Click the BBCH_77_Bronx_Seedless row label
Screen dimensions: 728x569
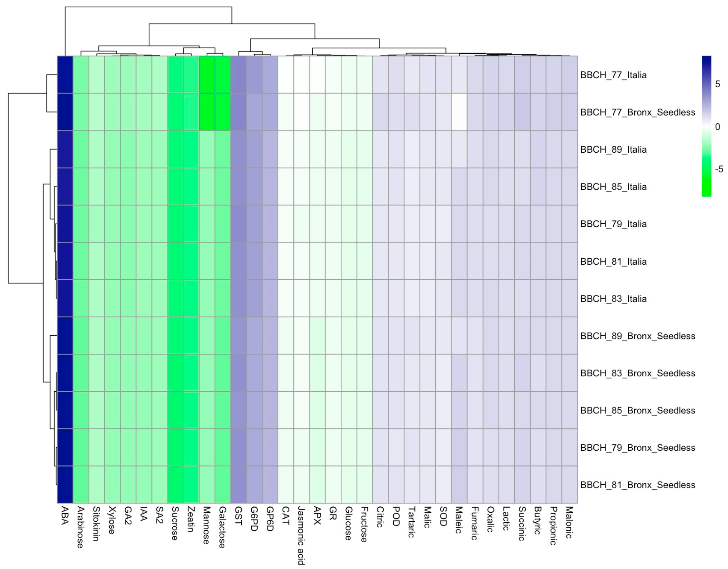coord(637,112)
